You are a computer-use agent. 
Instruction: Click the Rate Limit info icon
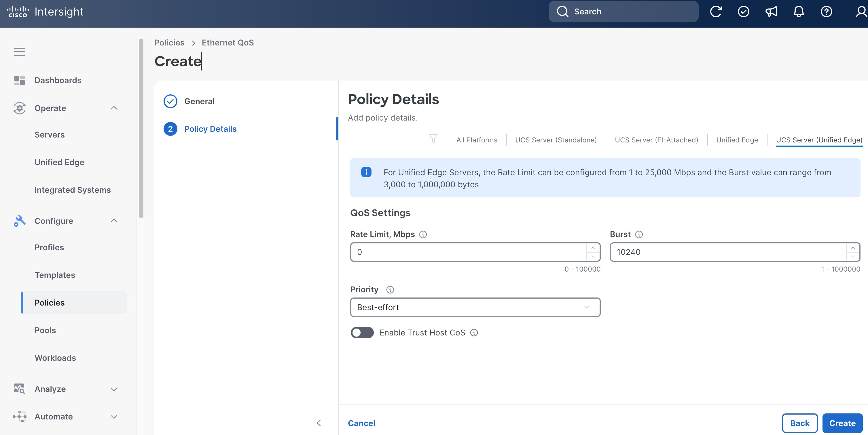coord(423,234)
